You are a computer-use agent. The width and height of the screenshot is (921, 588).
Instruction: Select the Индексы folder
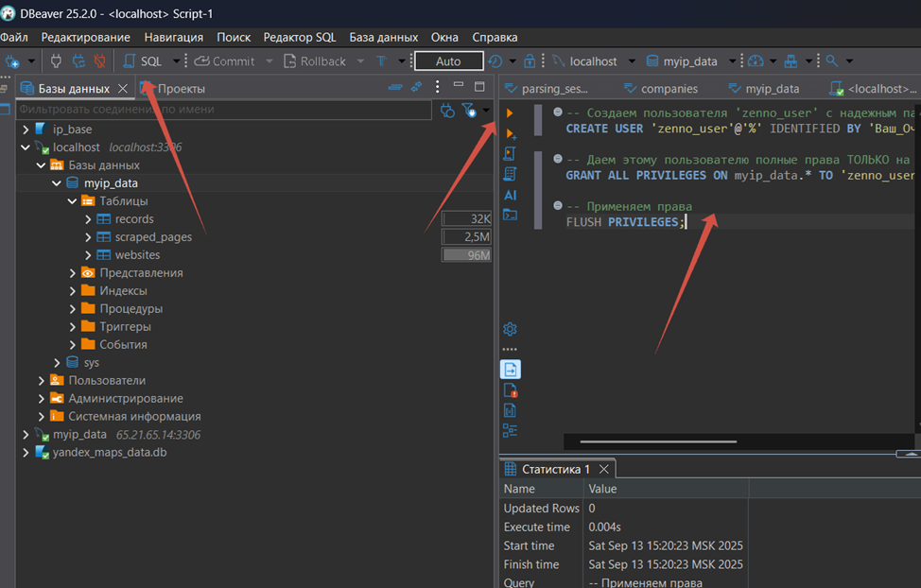click(123, 291)
